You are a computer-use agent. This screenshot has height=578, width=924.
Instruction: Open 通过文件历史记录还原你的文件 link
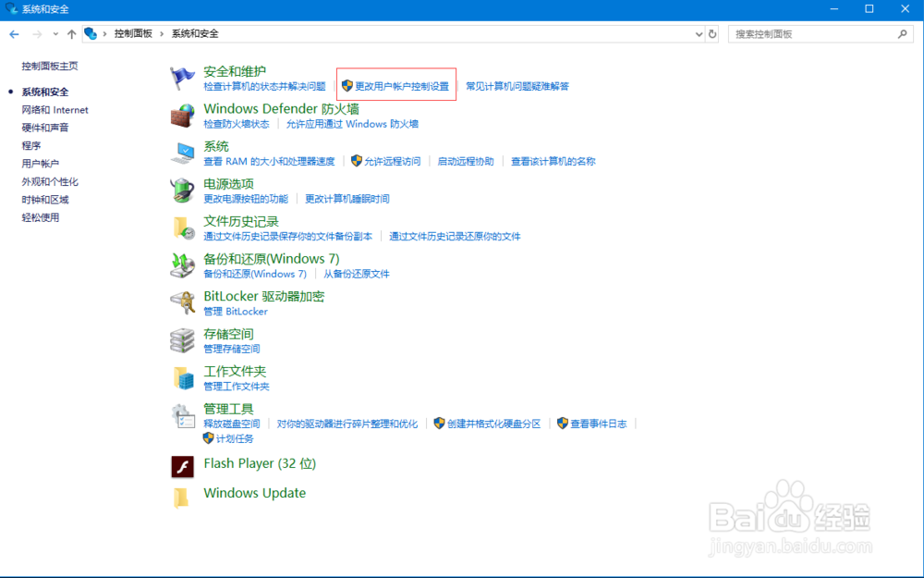pyautogui.click(x=455, y=237)
